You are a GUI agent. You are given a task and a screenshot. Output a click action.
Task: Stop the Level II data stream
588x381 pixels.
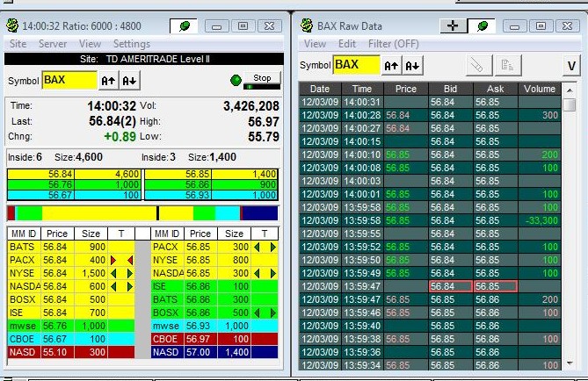(x=262, y=78)
